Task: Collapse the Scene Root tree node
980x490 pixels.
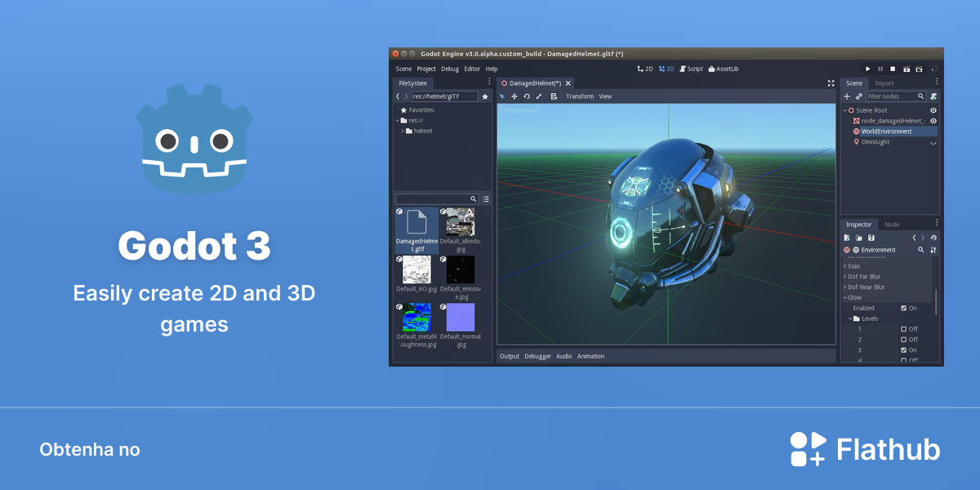Action: click(x=845, y=110)
